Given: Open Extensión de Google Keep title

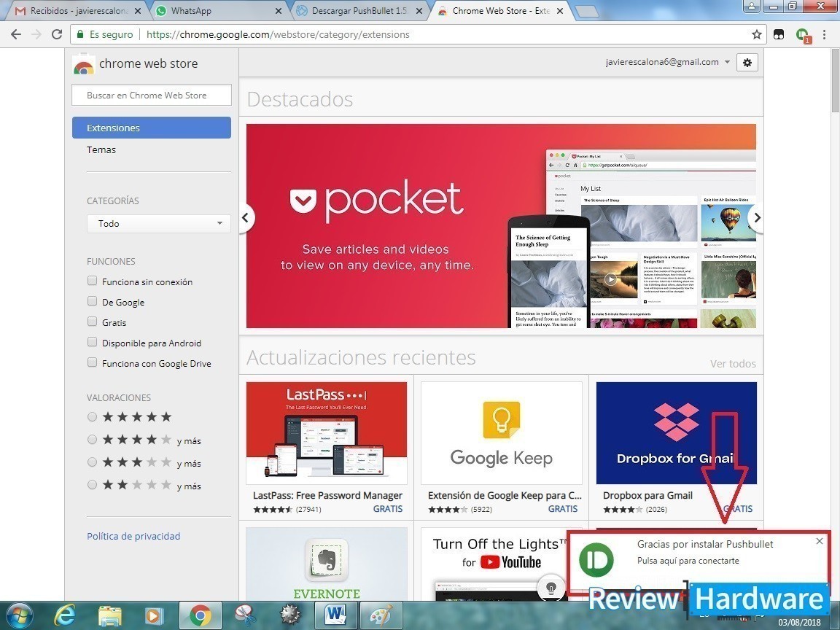Looking at the screenshot, I should [x=505, y=496].
